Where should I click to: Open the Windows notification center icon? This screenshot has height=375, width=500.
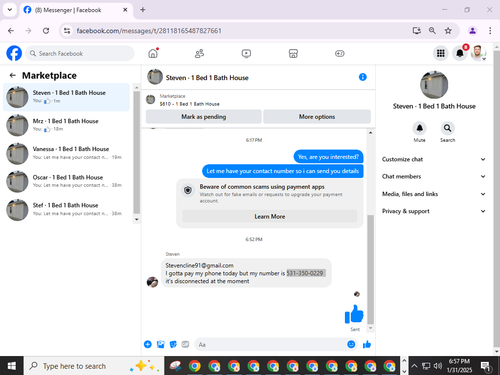(x=486, y=366)
